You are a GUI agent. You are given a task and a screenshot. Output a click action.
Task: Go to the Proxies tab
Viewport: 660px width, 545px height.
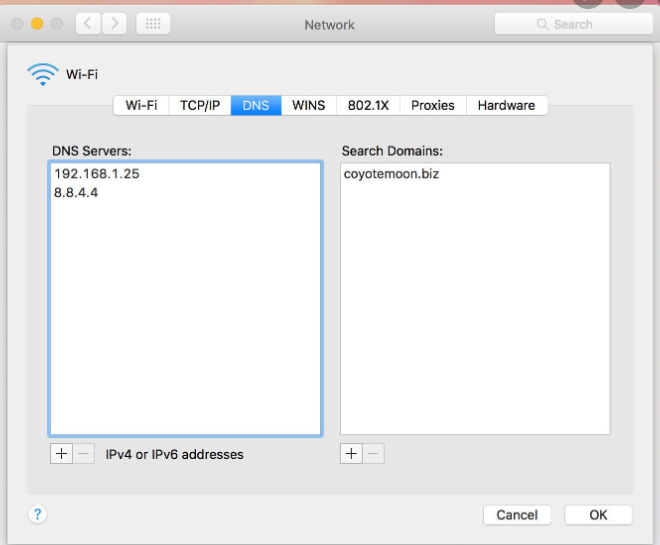click(433, 105)
